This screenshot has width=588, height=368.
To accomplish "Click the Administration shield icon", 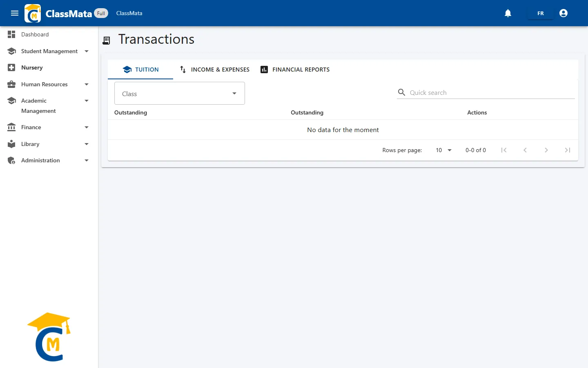I will click(11, 160).
